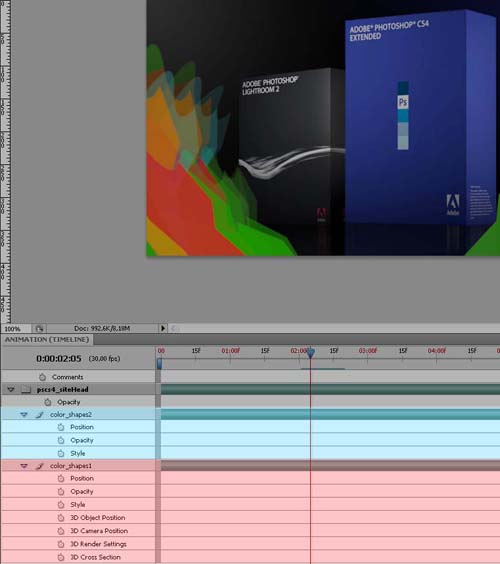Click the color_shapes2 layer type icon

pos(40,415)
